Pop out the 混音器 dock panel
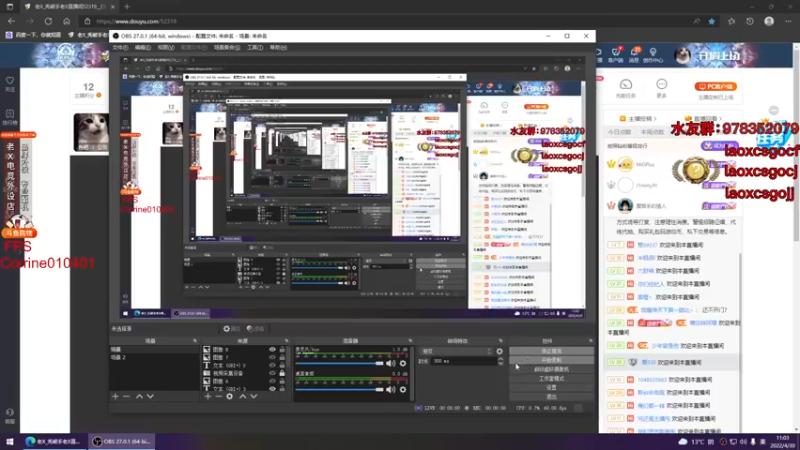 pos(410,341)
